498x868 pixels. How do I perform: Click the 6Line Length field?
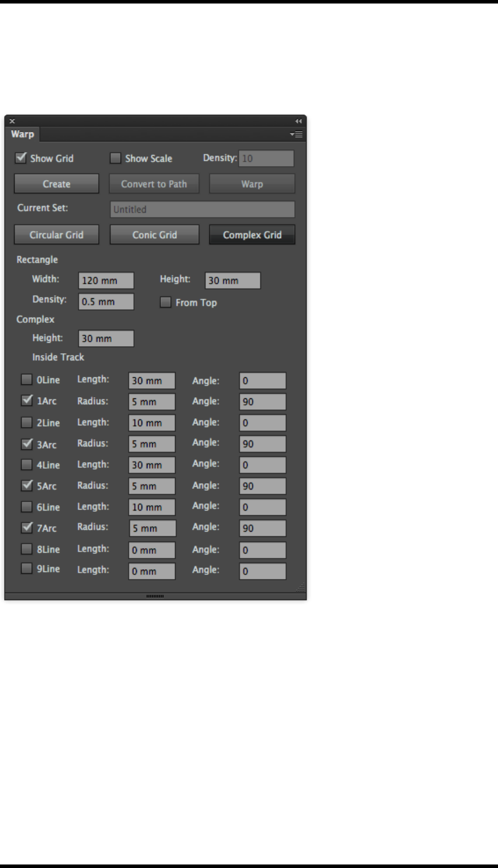(x=152, y=507)
